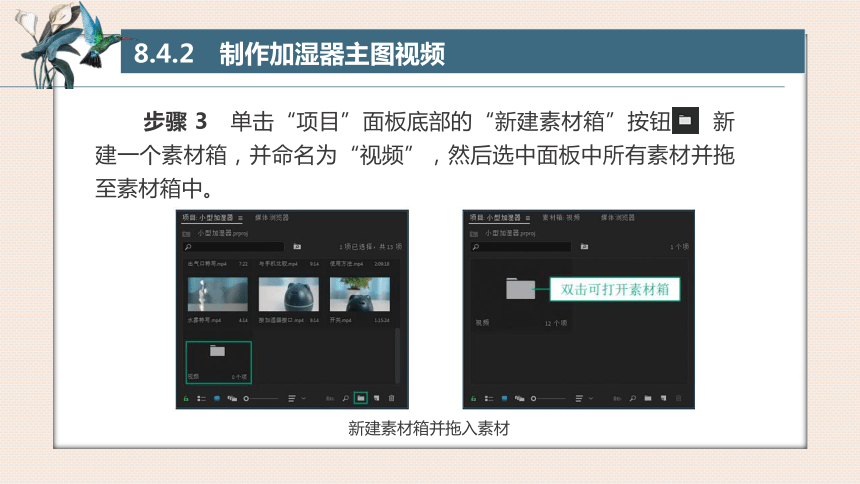This screenshot has height=484, width=860.
Task: Click search field in the 13-item project panel
Action: 234,247
